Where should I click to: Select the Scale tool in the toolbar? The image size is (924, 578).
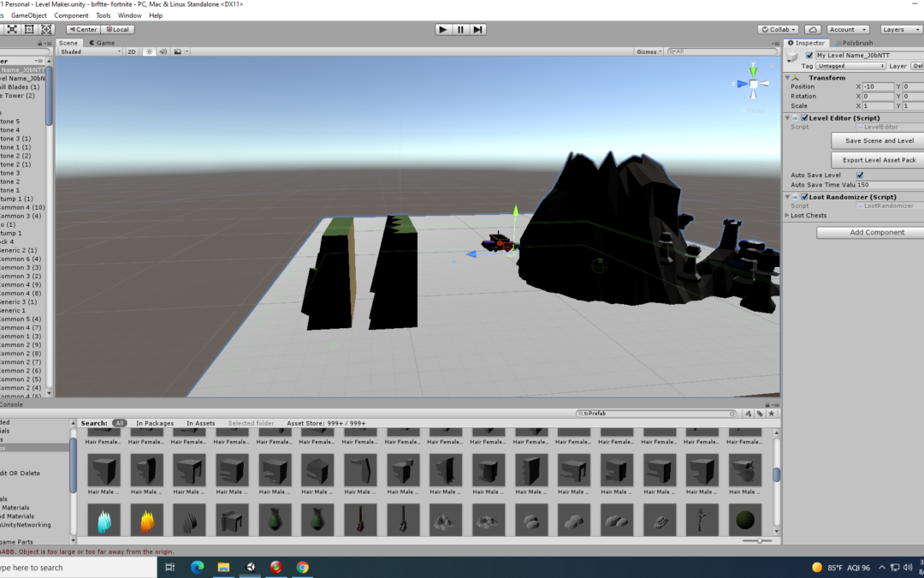tap(12, 29)
